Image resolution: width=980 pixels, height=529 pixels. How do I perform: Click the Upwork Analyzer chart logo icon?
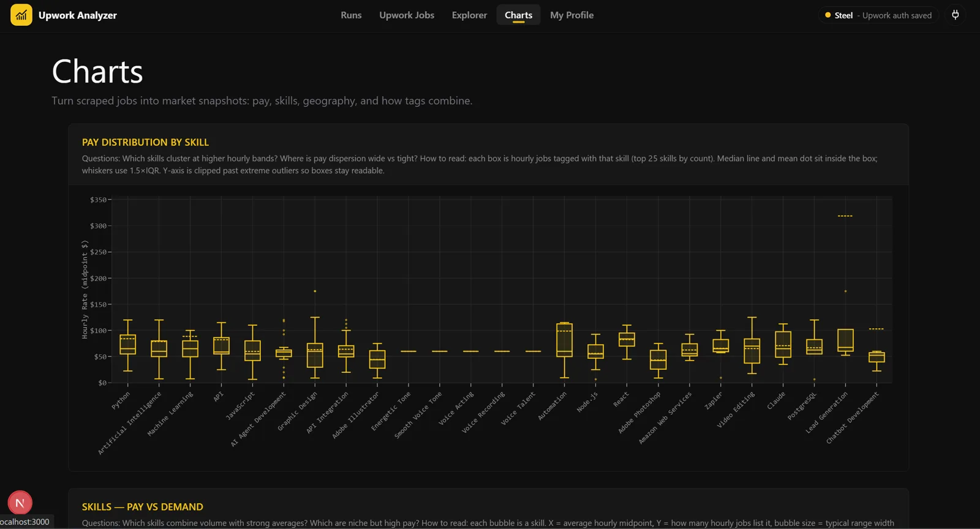[21, 15]
